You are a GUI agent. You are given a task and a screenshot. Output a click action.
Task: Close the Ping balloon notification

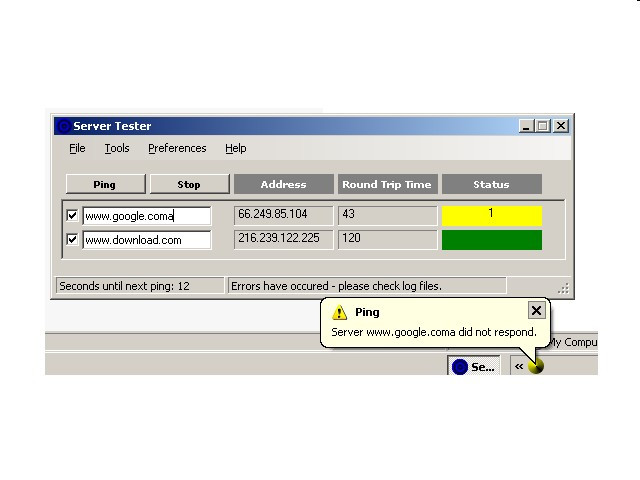pyautogui.click(x=536, y=311)
